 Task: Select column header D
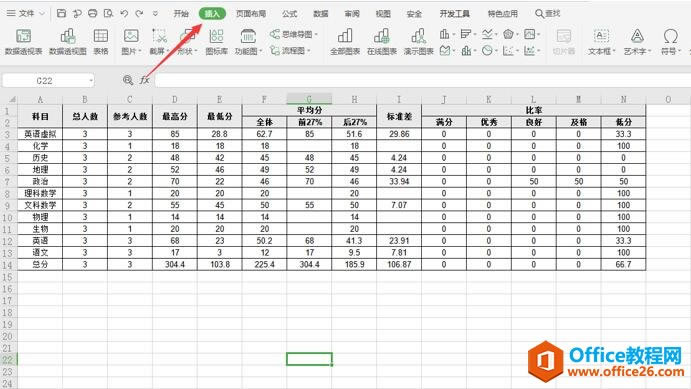pyautogui.click(x=175, y=99)
